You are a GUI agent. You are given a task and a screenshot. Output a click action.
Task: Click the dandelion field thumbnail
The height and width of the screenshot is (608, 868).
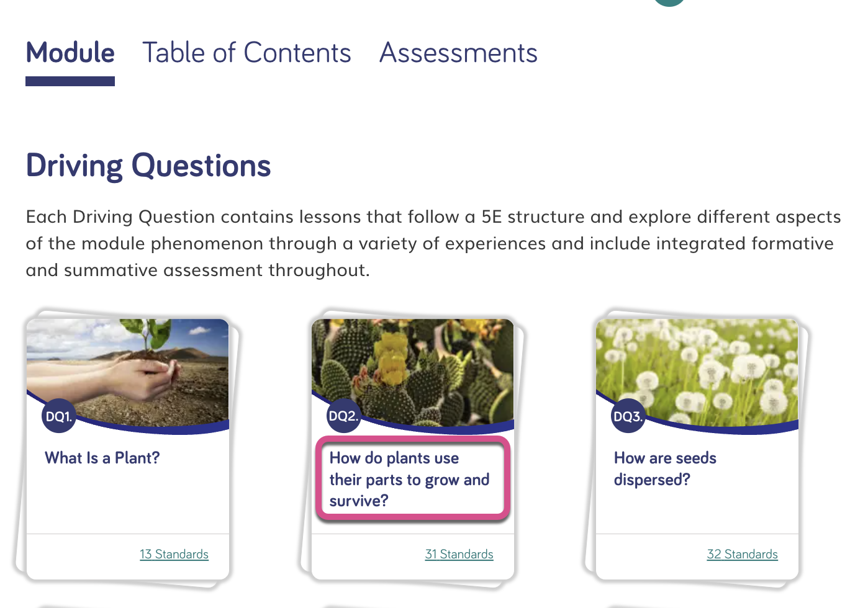coord(697,372)
